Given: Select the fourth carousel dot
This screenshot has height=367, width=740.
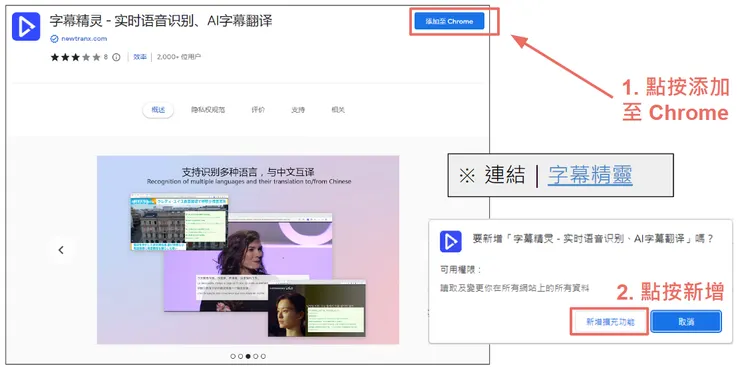Looking at the screenshot, I should tap(255, 356).
